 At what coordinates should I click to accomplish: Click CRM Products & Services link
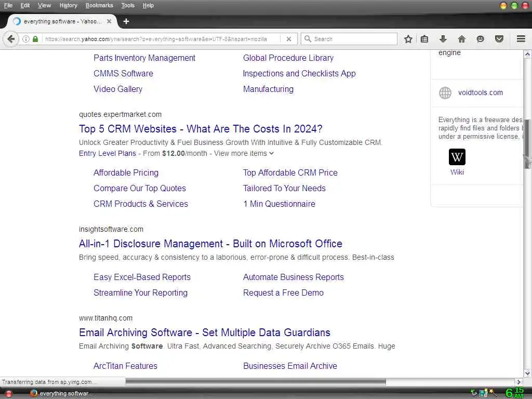tap(140, 204)
